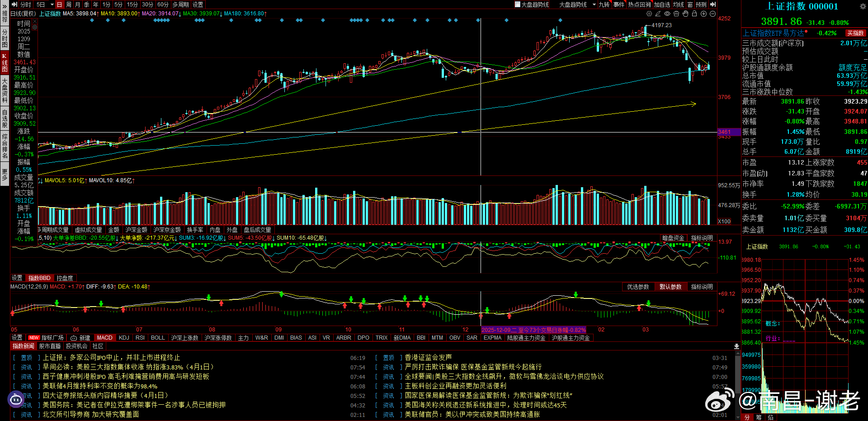Image resolution: width=868 pixels, height=421 pixels.
Task: Select the BOLL indicator tab
Action: tap(158, 338)
